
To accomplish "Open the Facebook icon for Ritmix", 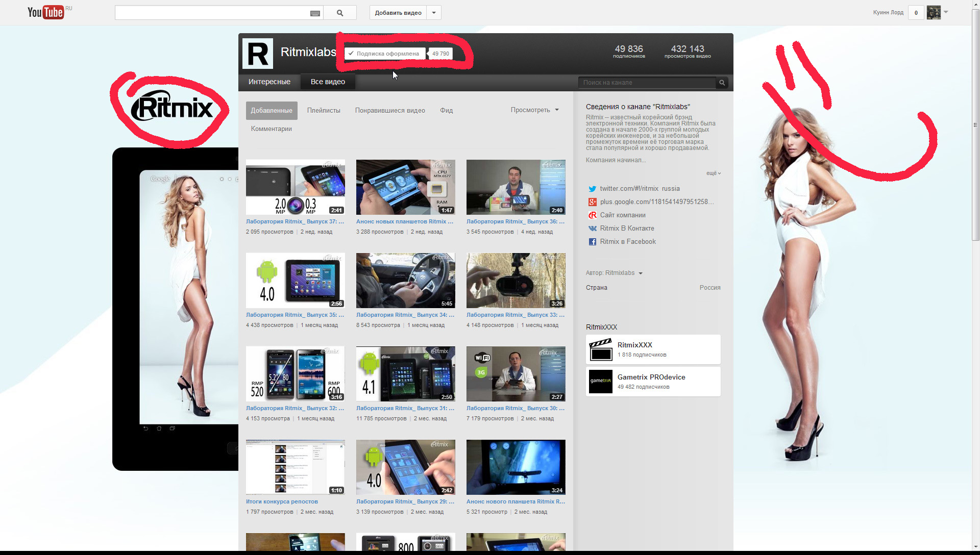I will click(592, 242).
